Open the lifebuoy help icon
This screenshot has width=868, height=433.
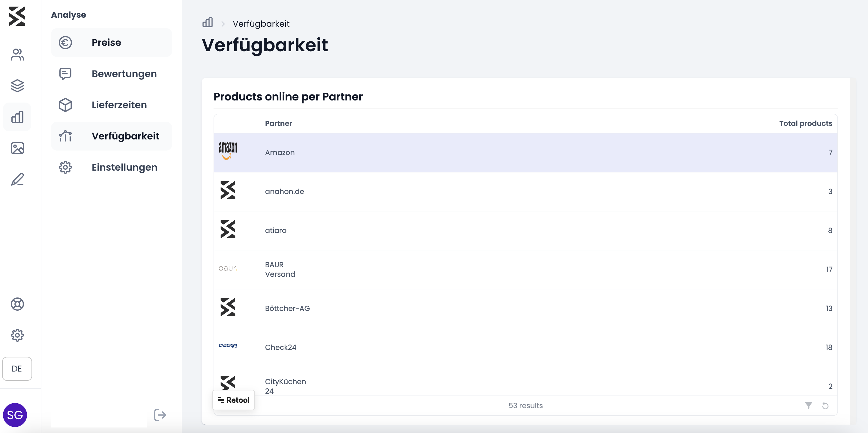tap(17, 304)
